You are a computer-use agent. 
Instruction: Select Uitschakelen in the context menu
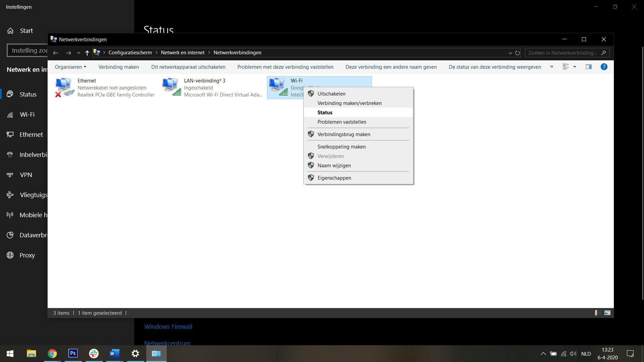[x=331, y=94]
